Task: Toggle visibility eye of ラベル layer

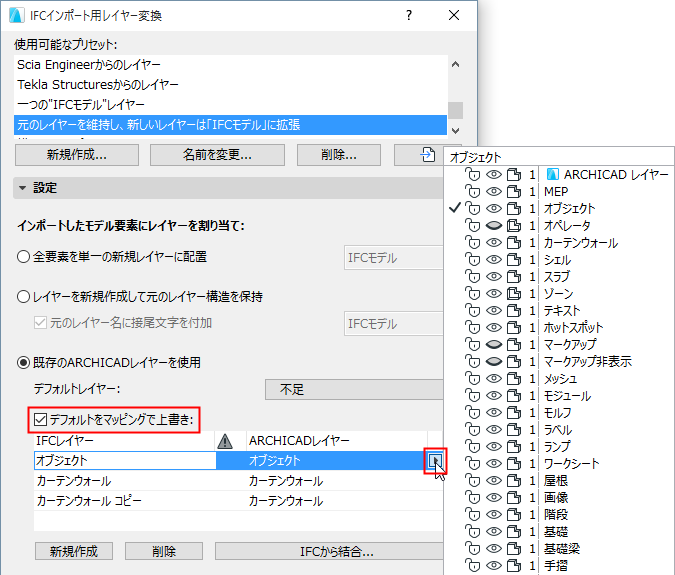Action: tap(494, 430)
